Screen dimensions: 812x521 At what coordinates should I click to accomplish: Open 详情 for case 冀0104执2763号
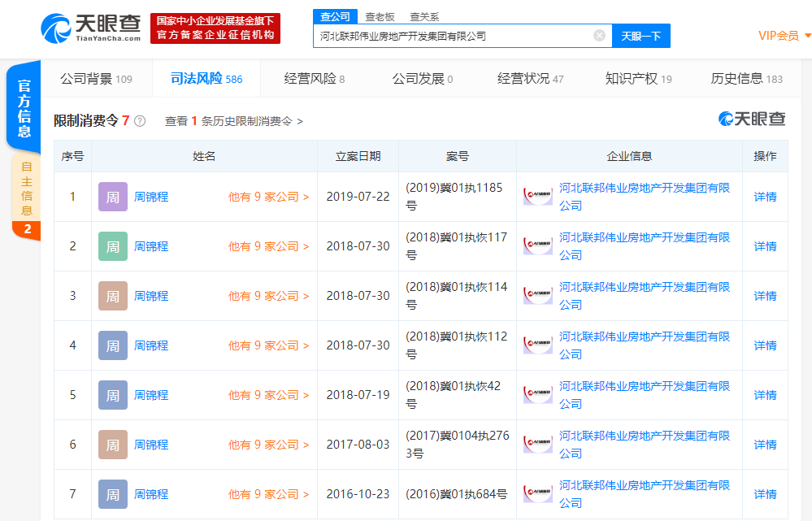765,445
